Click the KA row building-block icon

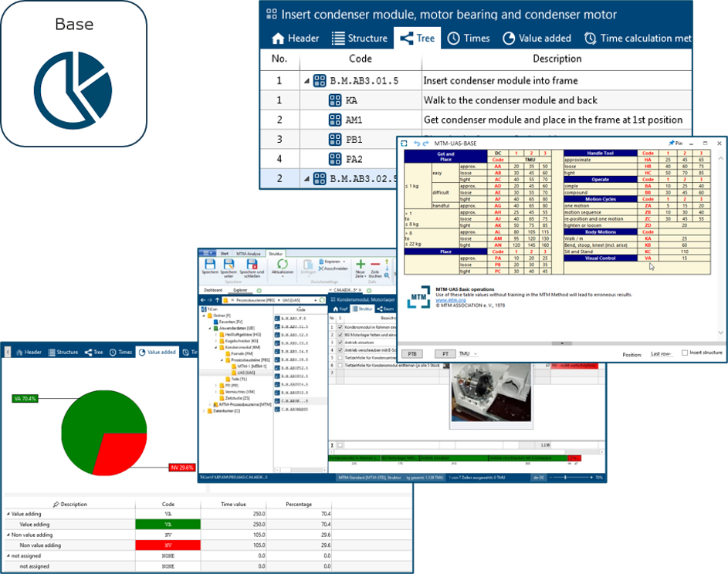[x=335, y=100]
